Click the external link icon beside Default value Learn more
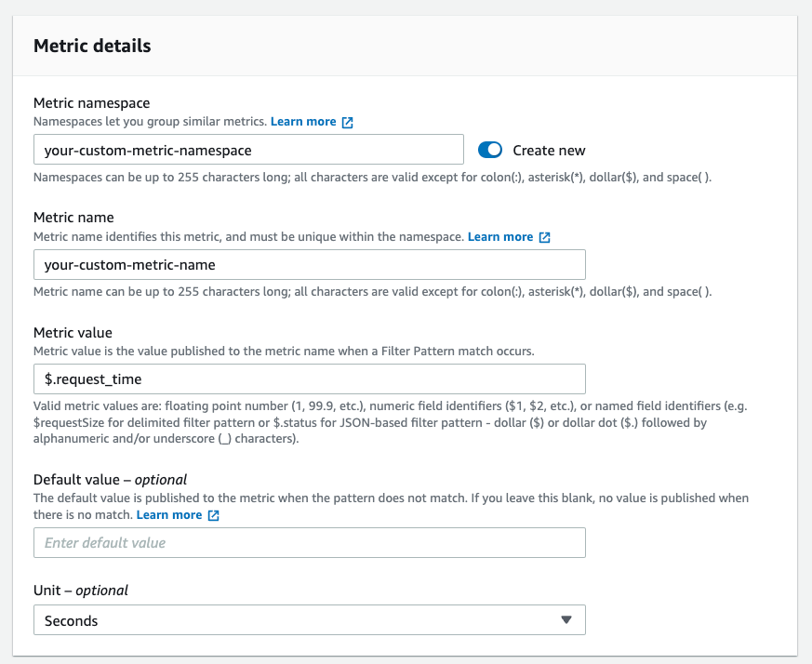The image size is (812, 664). tap(213, 515)
